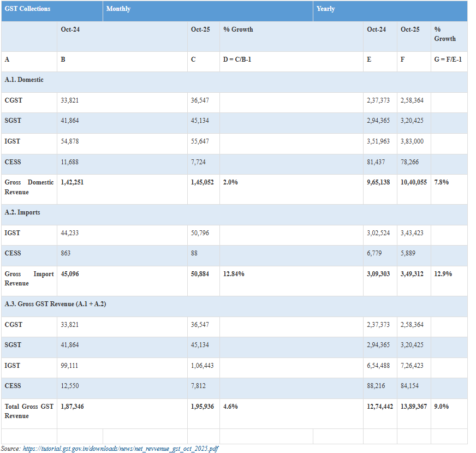Select the "A.1. Domestic" section row
Viewport: 476px width, 453px height.
(x=24, y=80)
